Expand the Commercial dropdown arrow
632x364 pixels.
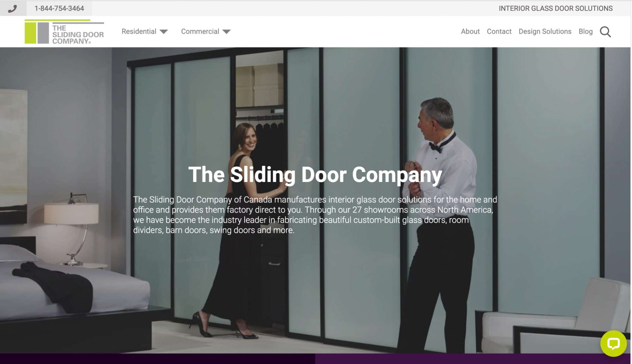tap(226, 32)
